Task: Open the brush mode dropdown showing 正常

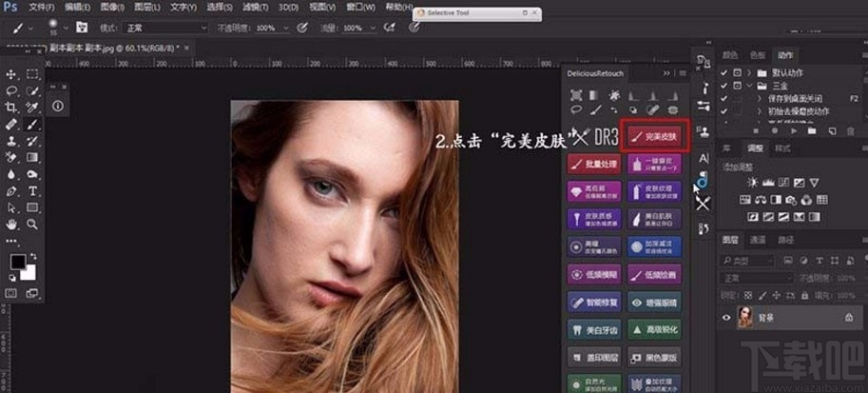Action: pos(165,28)
